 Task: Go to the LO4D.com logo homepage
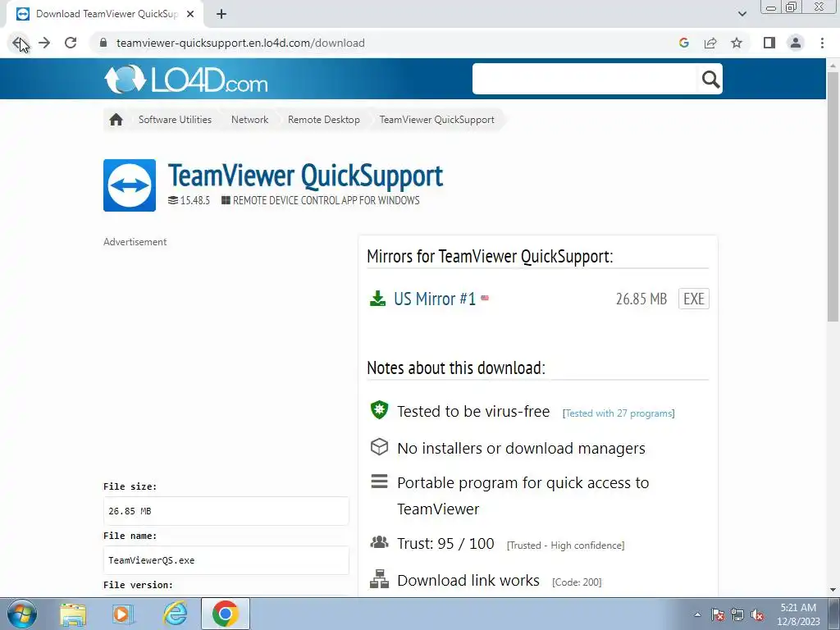tap(186, 80)
